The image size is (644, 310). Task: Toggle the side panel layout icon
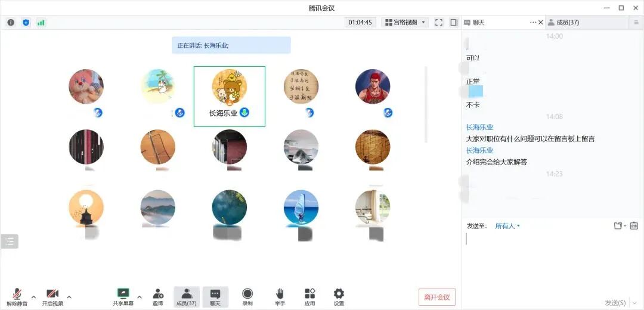(x=454, y=23)
